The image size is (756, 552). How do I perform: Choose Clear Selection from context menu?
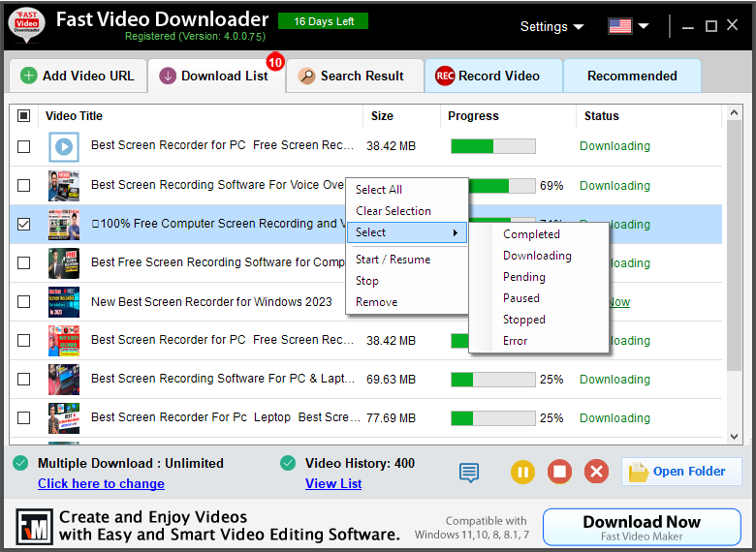coord(394,211)
